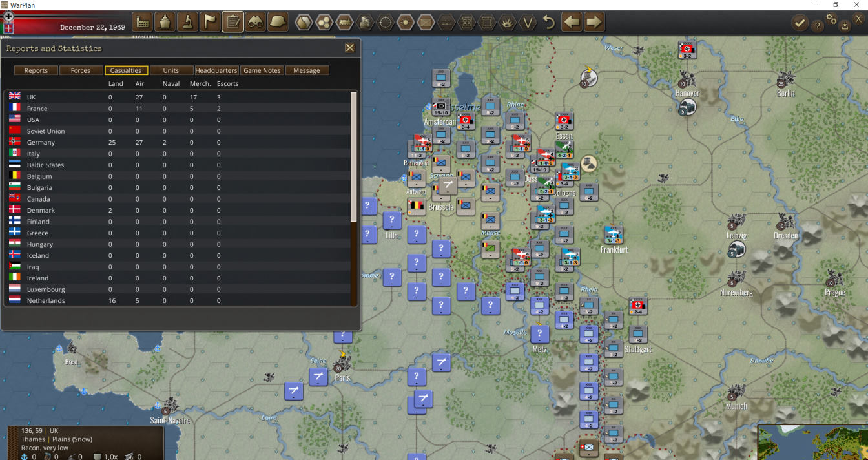
Task: Click the France row in casualties
Action: pyautogui.click(x=178, y=109)
